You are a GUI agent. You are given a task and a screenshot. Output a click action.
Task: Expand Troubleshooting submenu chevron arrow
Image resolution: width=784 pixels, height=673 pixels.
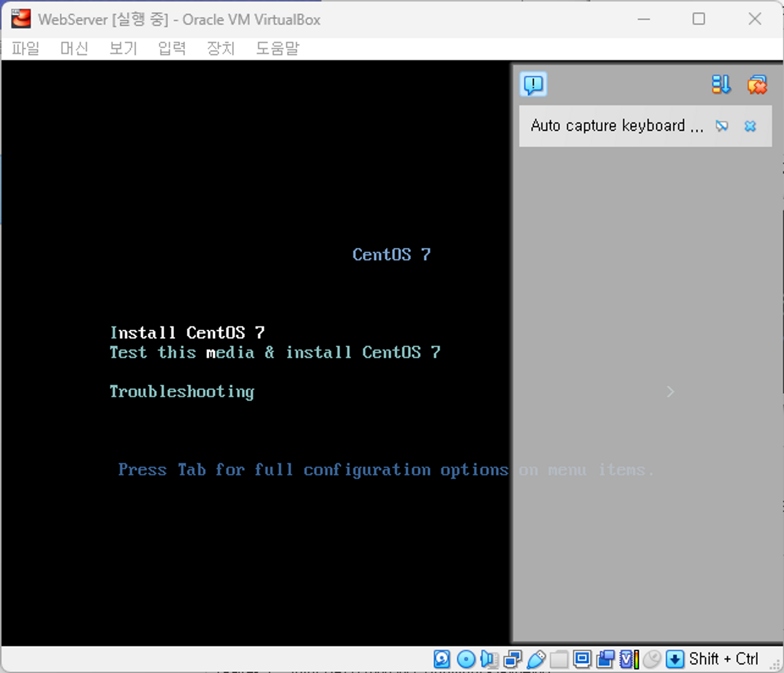pyautogui.click(x=670, y=391)
